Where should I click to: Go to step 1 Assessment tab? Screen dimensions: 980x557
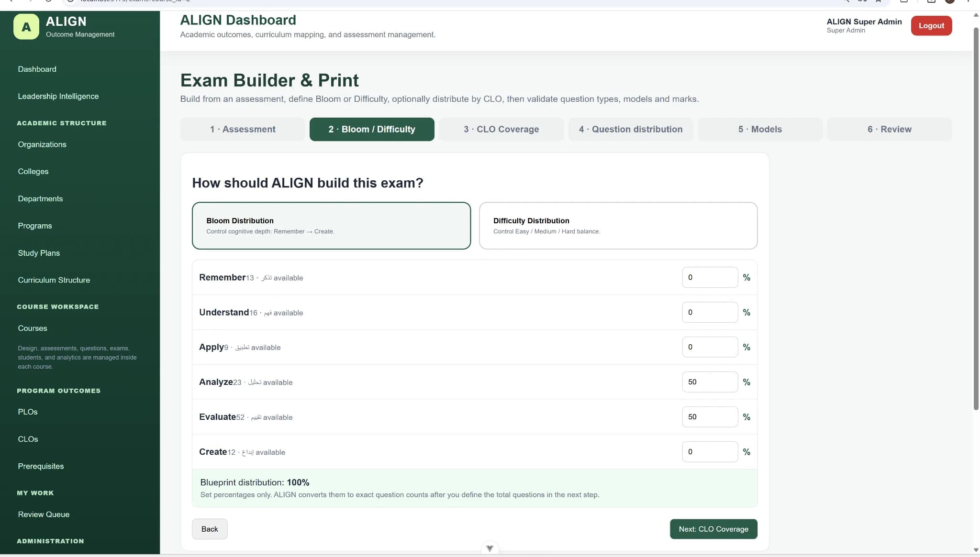click(242, 129)
